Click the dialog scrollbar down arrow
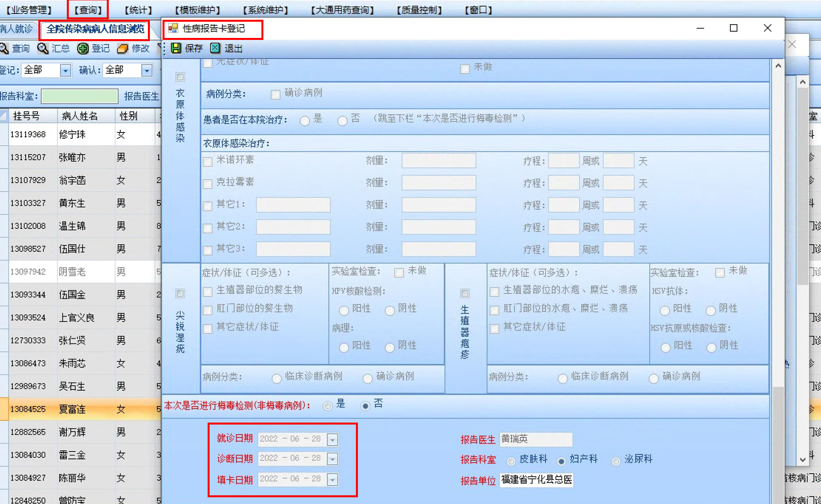The height and width of the screenshot is (504, 821). [802, 460]
